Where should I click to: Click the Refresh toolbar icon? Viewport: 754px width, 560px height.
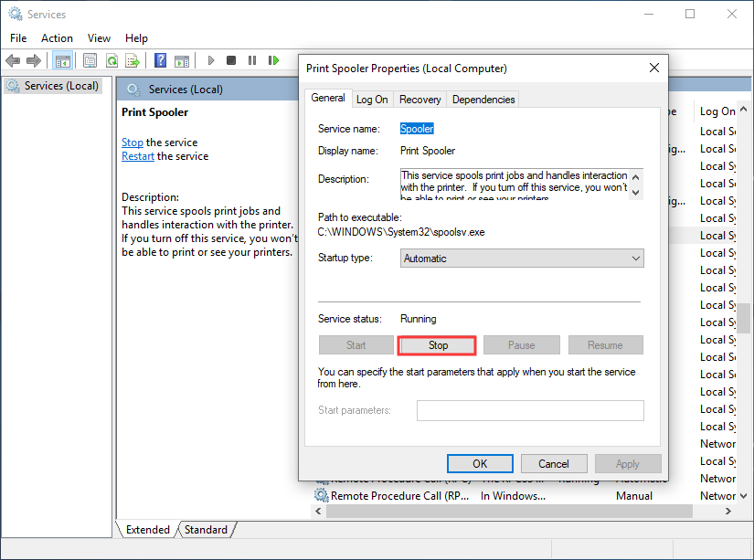coord(112,60)
